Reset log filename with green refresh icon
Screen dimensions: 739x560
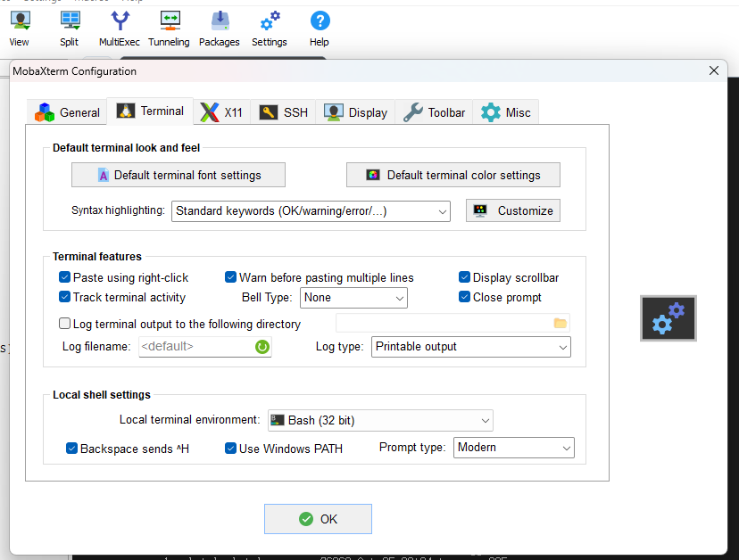click(262, 347)
